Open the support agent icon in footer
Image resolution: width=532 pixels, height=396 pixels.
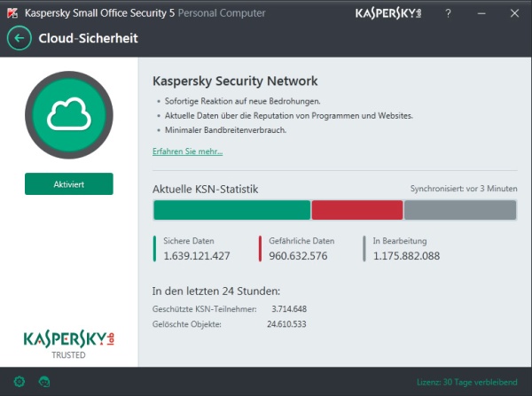pyautogui.click(x=44, y=382)
